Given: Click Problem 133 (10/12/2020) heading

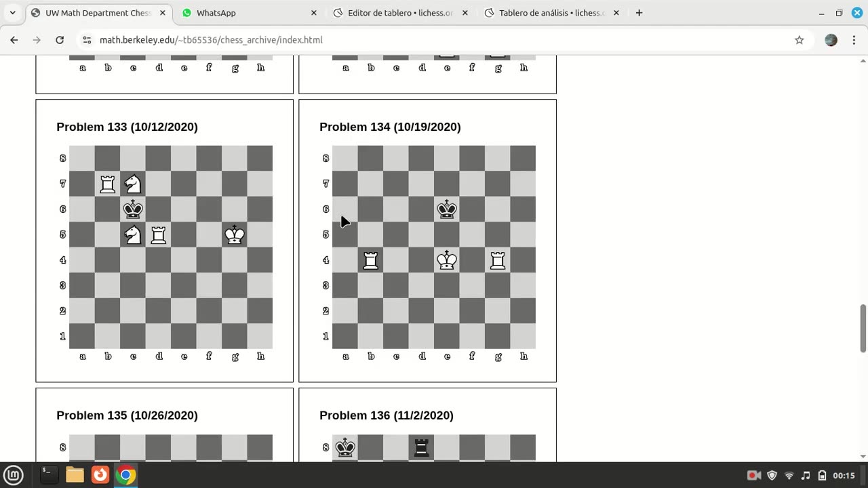Looking at the screenshot, I should coord(127,127).
